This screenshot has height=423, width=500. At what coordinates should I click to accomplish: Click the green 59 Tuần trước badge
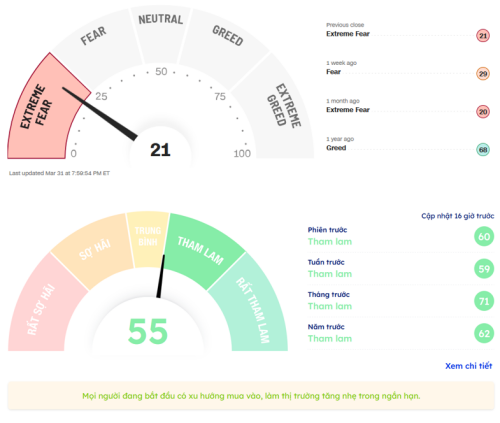pos(484,269)
